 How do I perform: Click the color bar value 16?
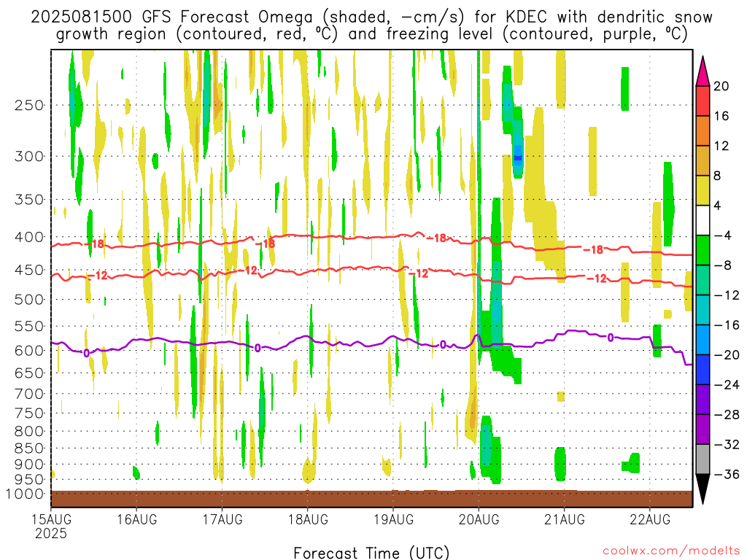(721, 116)
